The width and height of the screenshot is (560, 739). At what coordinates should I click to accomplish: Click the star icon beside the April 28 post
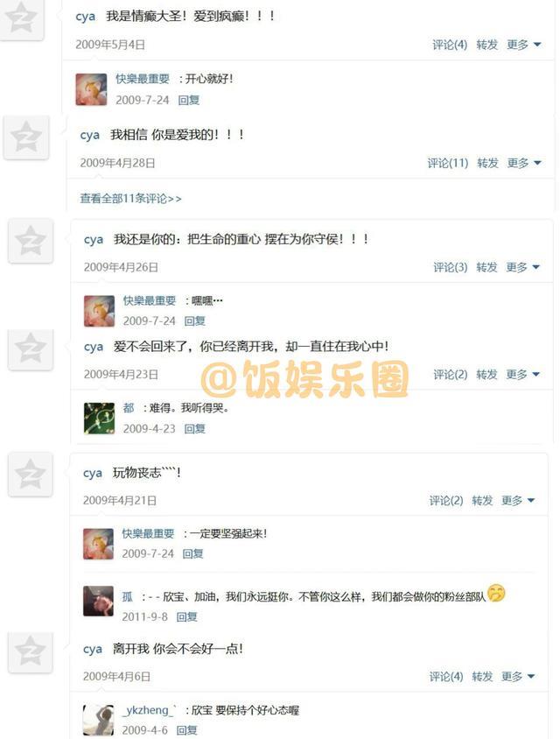point(26,137)
